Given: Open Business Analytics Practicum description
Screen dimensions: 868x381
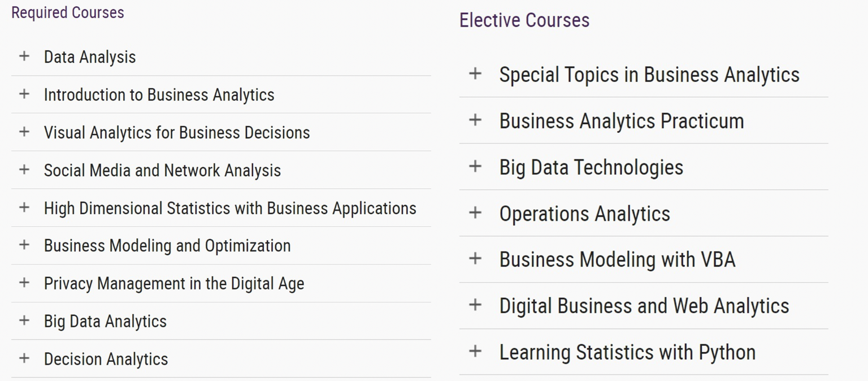Looking at the screenshot, I should click(644, 120).
